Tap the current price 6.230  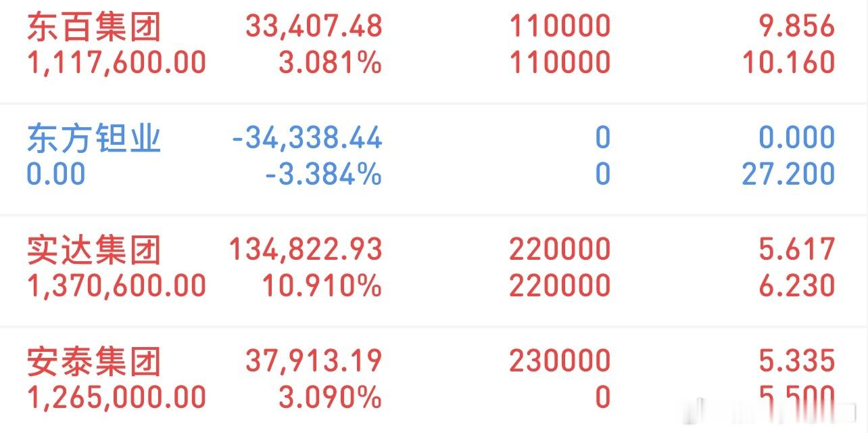798,285
